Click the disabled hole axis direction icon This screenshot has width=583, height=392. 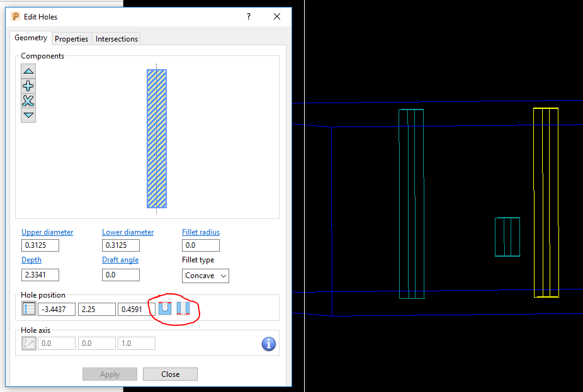click(x=28, y=344)
